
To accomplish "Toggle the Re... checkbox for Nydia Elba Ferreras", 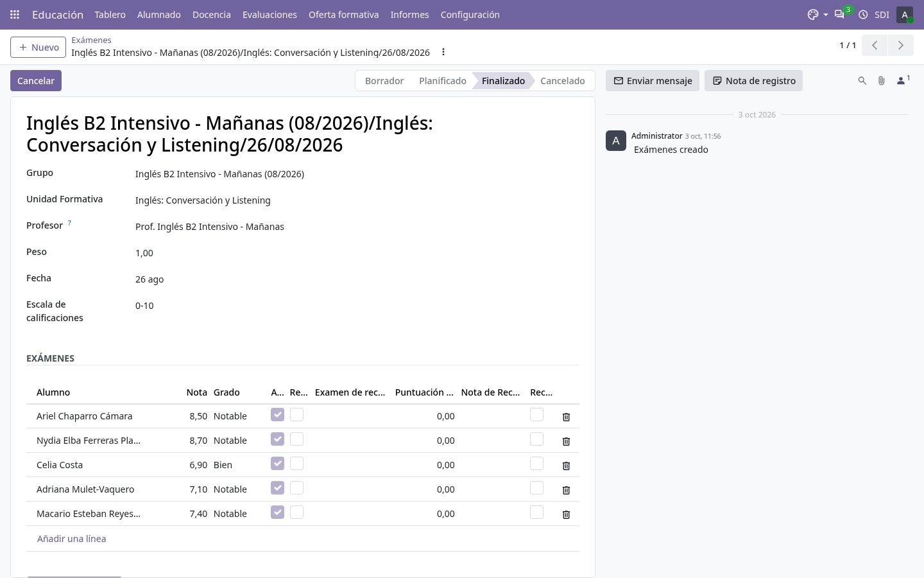I will click(x=296, y=439).
